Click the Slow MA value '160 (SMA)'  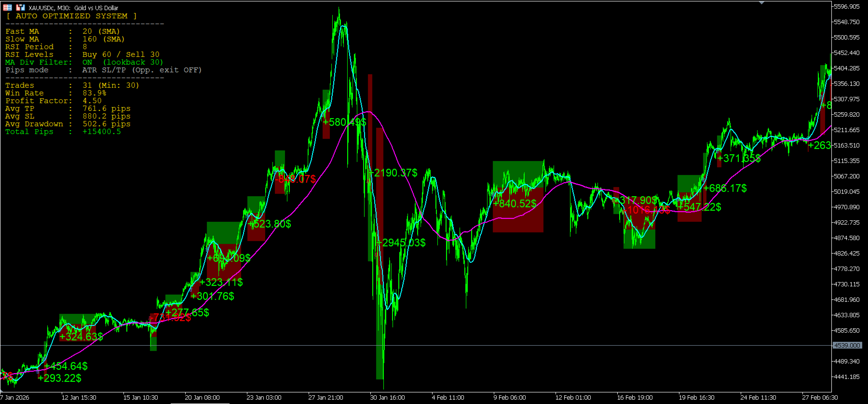click(104, 39)
